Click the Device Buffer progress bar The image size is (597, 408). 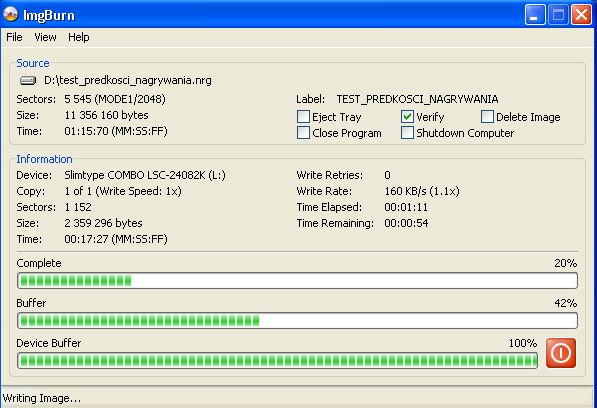click(278, 360)
